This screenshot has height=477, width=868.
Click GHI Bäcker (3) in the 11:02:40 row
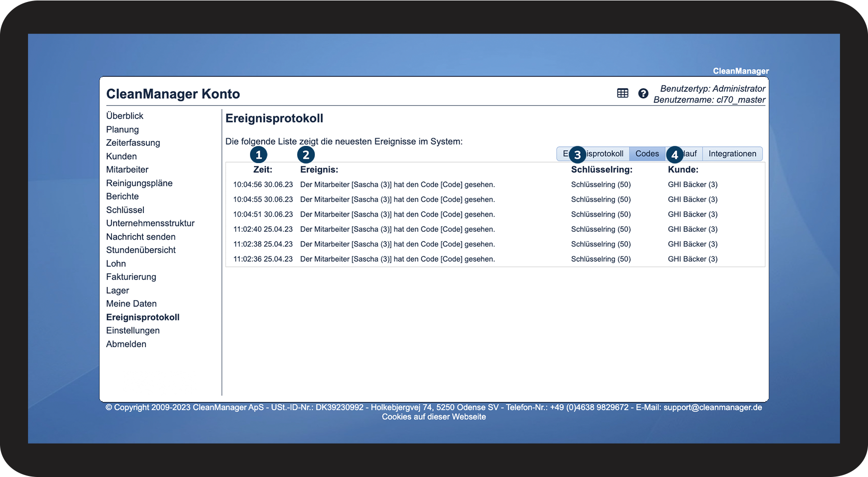[693, 229]
